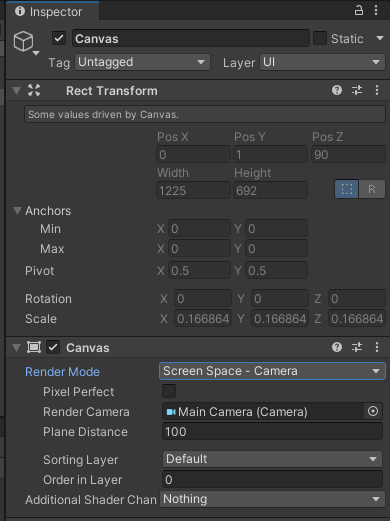Screen dimensions: 390x521
Task: Click the Pivot label
Action: 39,271
